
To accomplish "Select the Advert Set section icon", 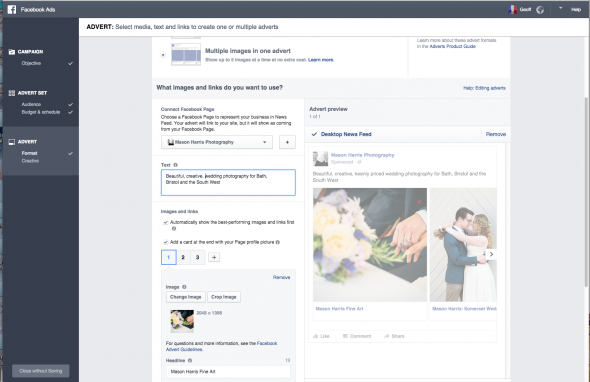I will coord(12,93).
